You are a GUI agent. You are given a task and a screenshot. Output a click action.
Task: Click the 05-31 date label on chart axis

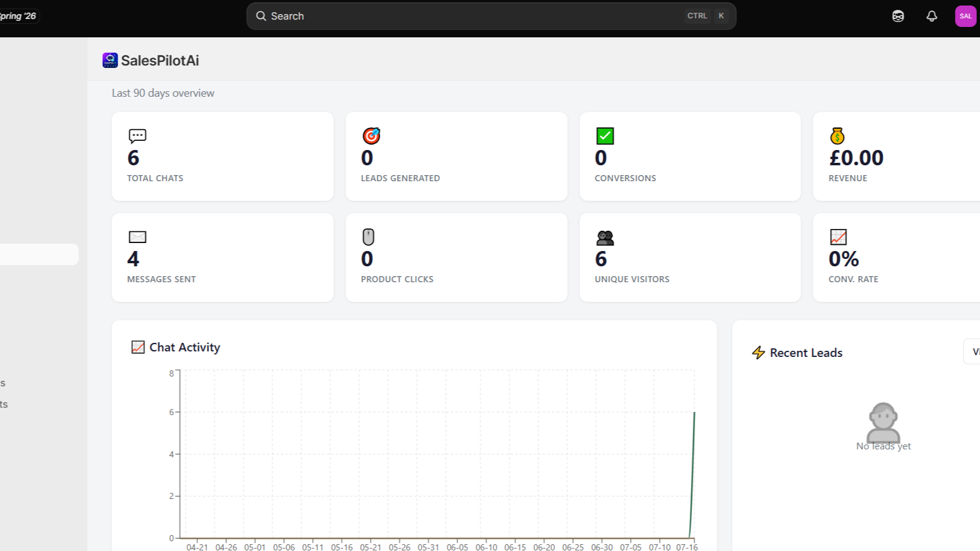[428, 547]
